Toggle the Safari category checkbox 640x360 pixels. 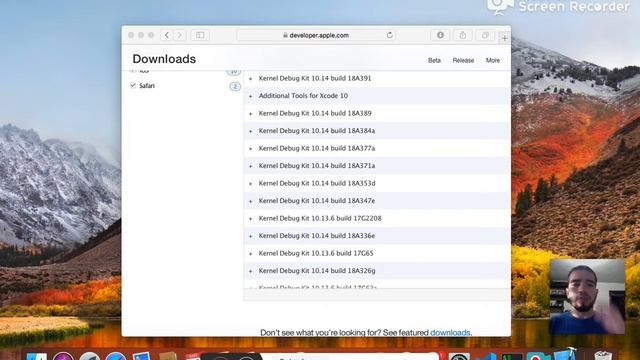133,85
